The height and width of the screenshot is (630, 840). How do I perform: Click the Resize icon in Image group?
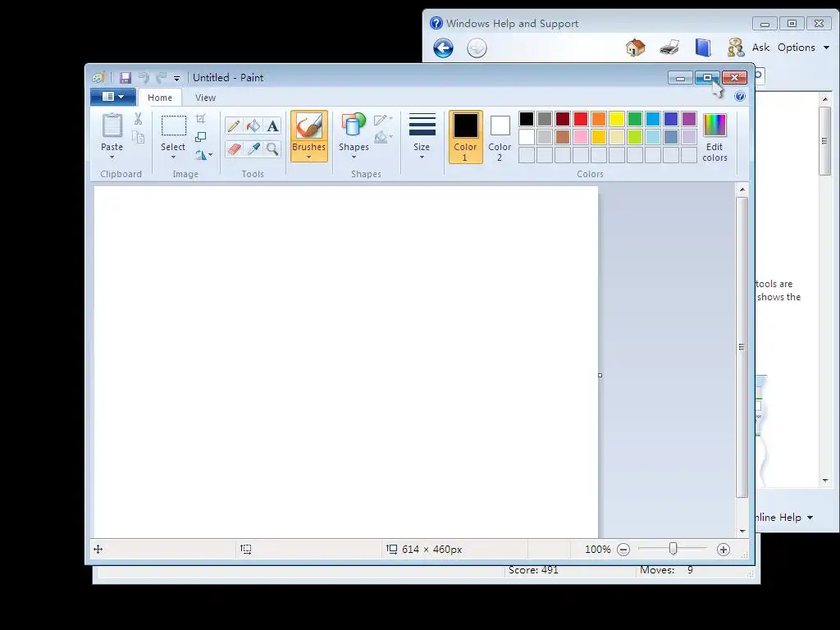200,137
